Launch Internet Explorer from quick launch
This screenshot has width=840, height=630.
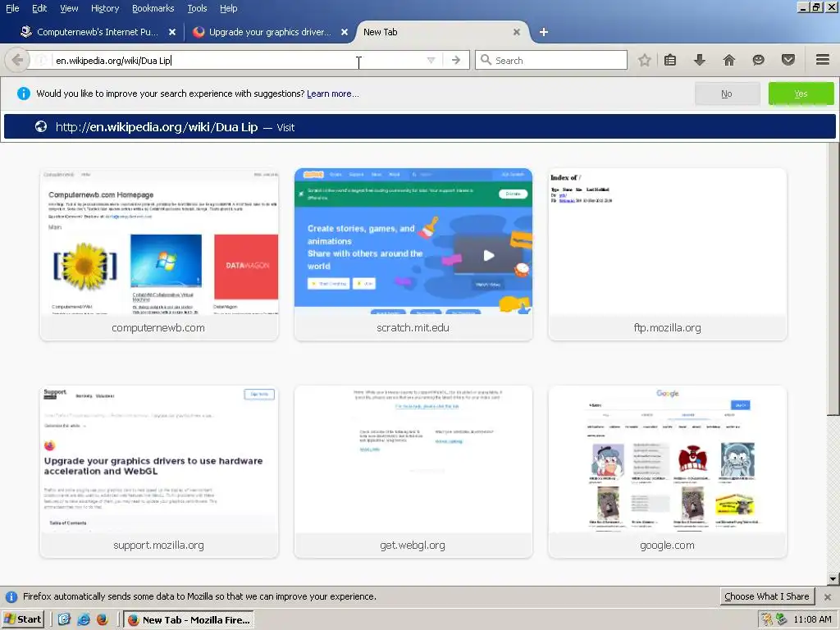(84, 619)
